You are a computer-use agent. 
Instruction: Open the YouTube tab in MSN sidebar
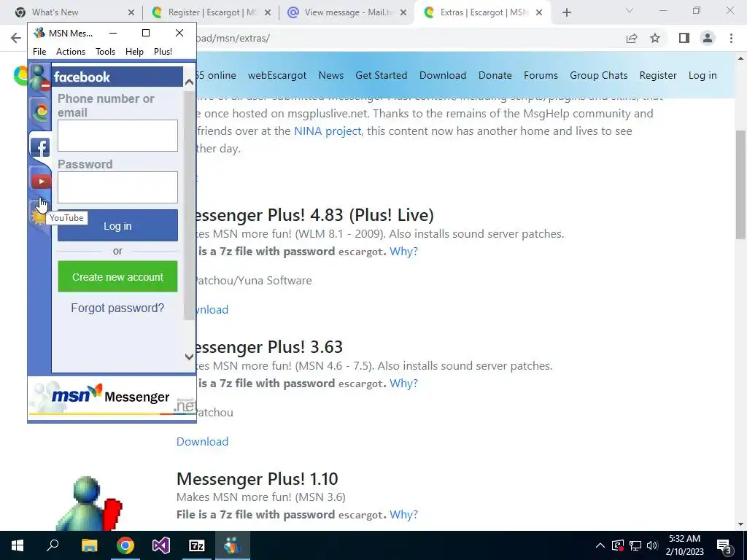41,182
